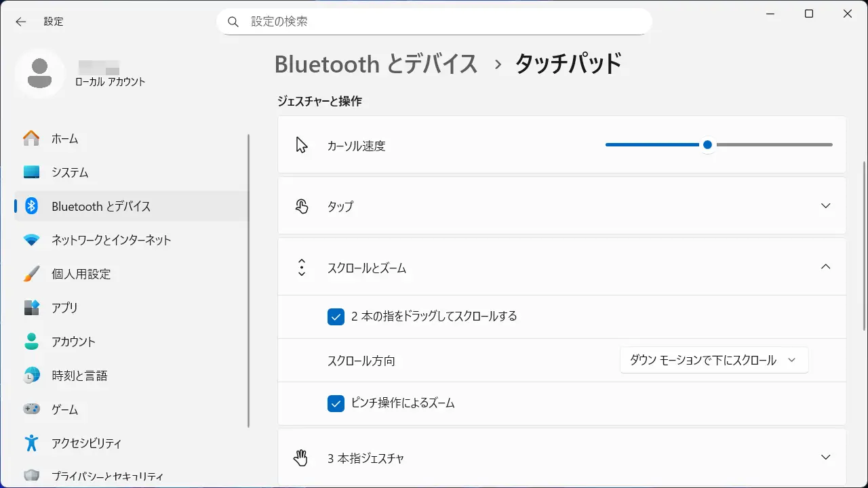The height and width of the screenshot is (488, 868).
Task: Go to Bluetooth とデバイス breadcrumb link
Action: pyautogui.click(x=376, y=64)
